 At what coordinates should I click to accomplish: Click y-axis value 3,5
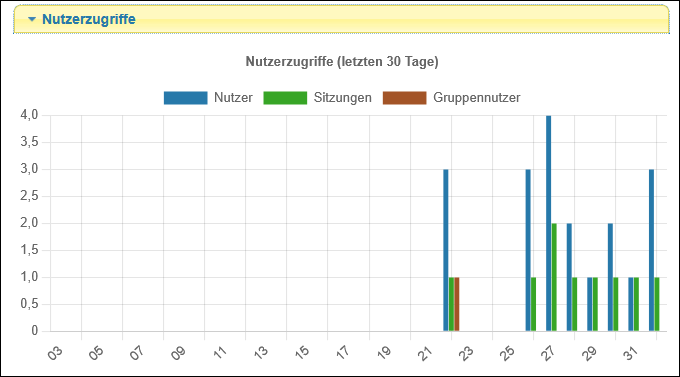click(x=29, y=142)
